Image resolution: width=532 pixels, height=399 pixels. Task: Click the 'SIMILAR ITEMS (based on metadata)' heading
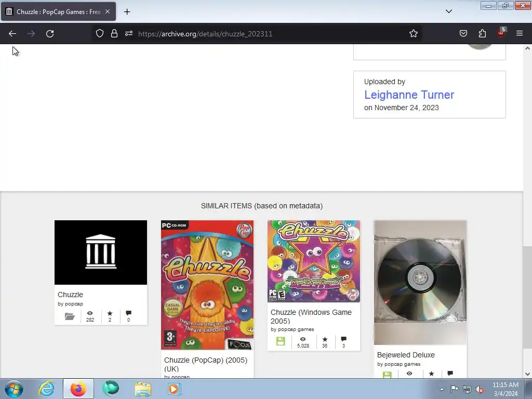(262, 206)
